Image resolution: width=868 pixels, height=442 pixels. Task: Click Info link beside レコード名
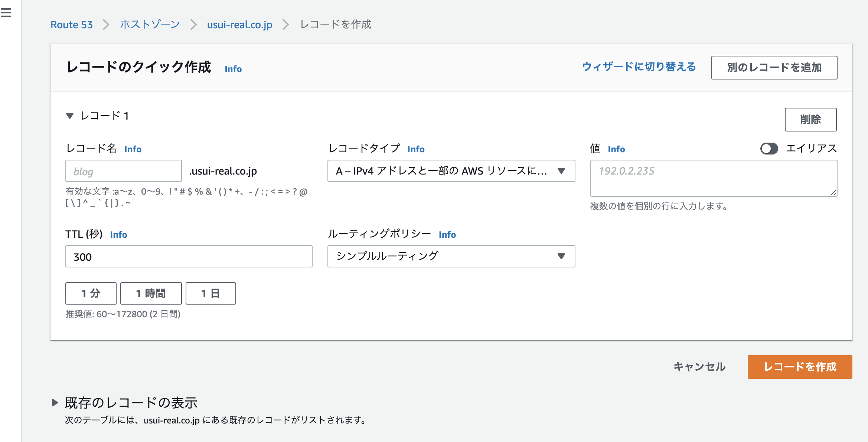pos(133,149)
